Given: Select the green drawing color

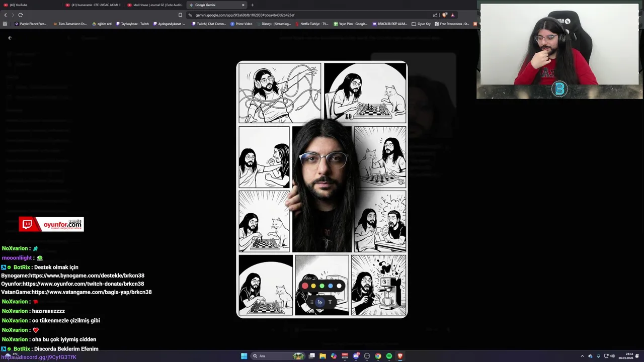Looking at the screenshot, I should pos(322,286).
